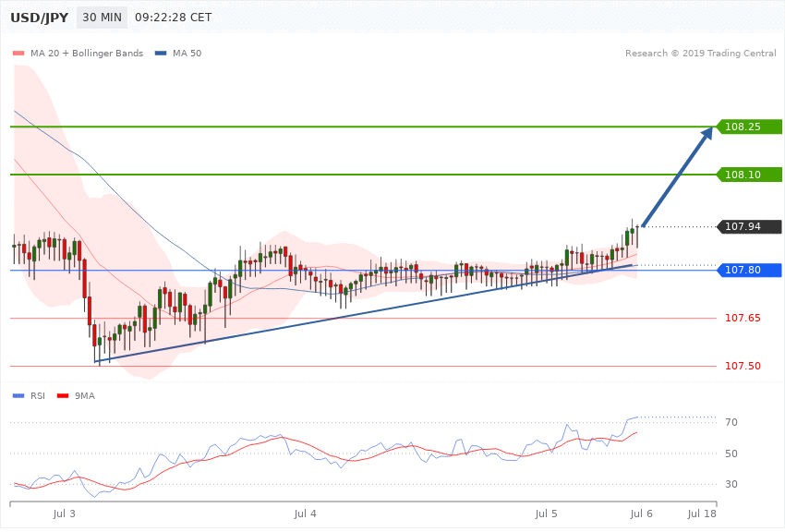Viewport: 785px width, 532px height.
Task: Click the RSI 30 level label
Action: (731, 484)
